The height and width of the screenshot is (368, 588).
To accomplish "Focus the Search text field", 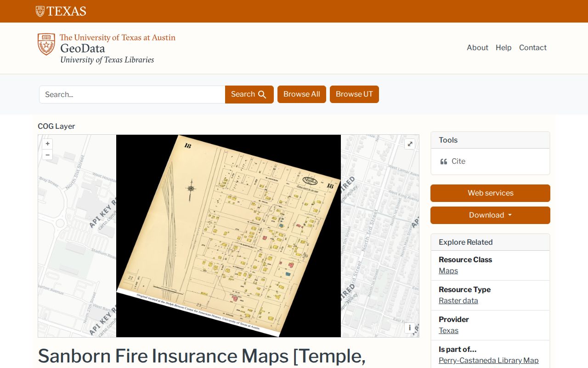I will pyautogui.click(x=132, y=94).
